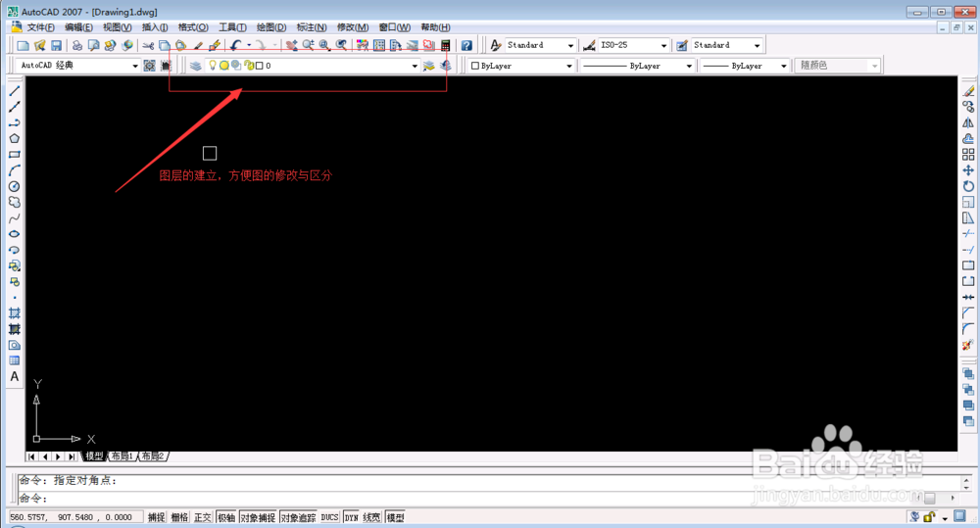Screen dimensions: 980x528
Task: Select the Circle drawing tool
Action: coord(15,186)
